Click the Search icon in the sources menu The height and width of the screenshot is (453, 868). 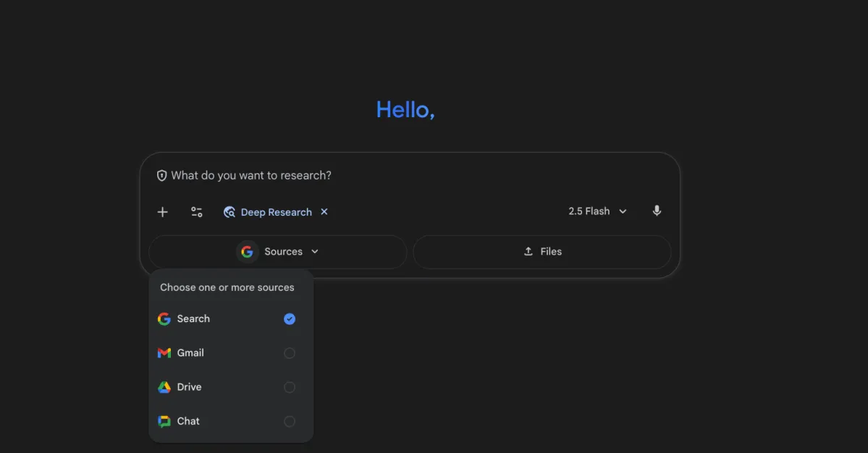click(x=164, y=318)
